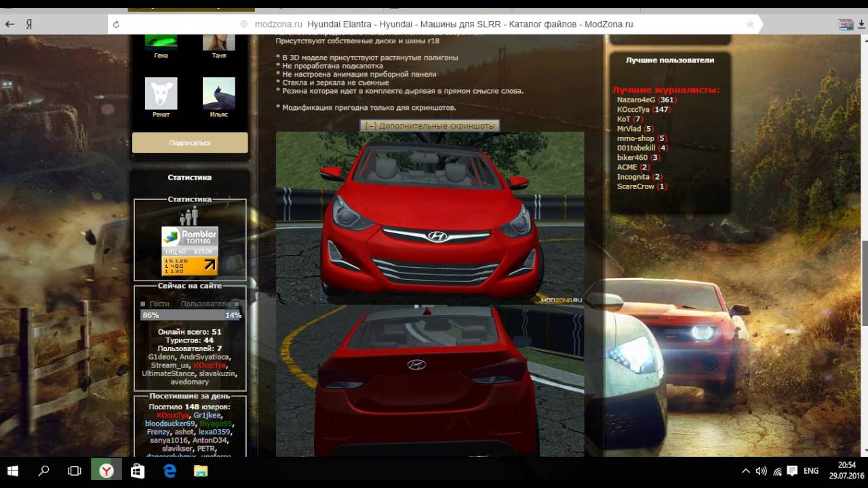Open journalist MrVlad's profile
The height and width of the screenshot is (488, 868).
point(629,129)
